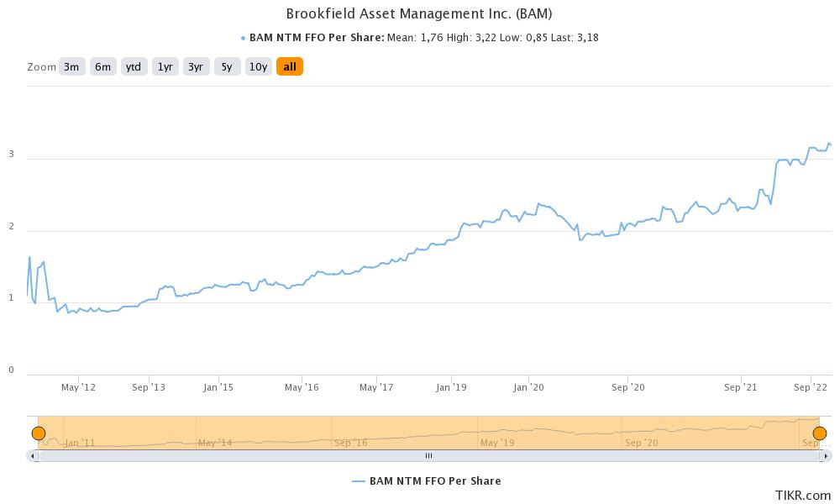Image resolution: width=840 pixels, height=504 pixels.
Task: Click the 'Sep '21' x-axis label
Action: 740,387
